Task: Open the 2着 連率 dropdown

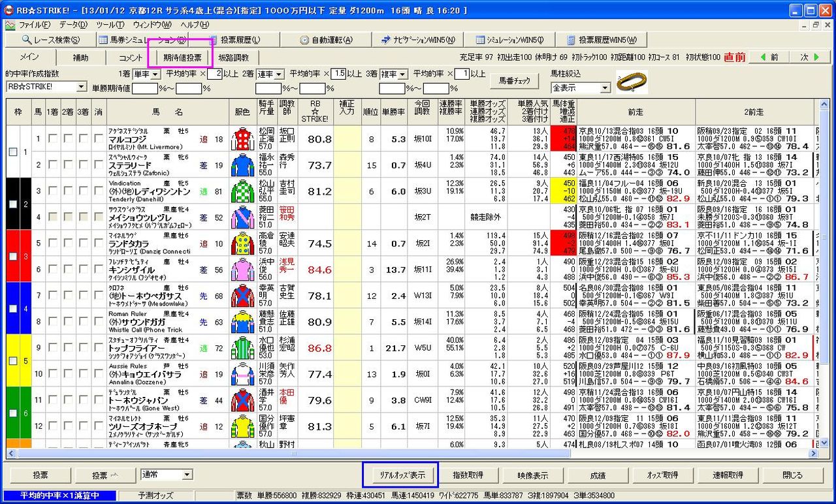Action: click(270, 74)
